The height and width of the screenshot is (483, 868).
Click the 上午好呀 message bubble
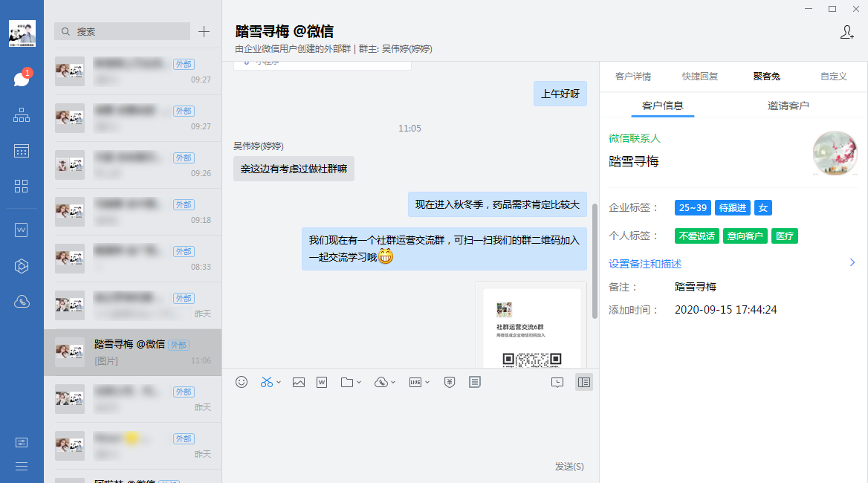point(560,94)
